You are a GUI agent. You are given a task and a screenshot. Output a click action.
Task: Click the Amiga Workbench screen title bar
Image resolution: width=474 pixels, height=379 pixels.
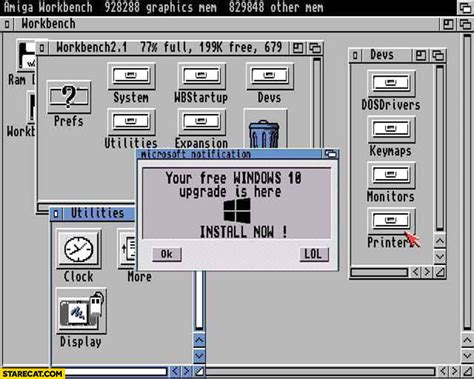(228, 7)
